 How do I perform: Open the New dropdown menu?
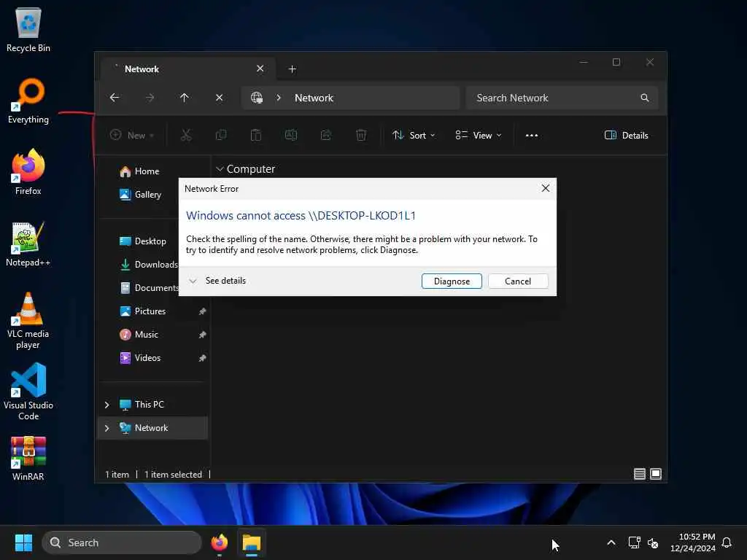(x=132, y=135)
